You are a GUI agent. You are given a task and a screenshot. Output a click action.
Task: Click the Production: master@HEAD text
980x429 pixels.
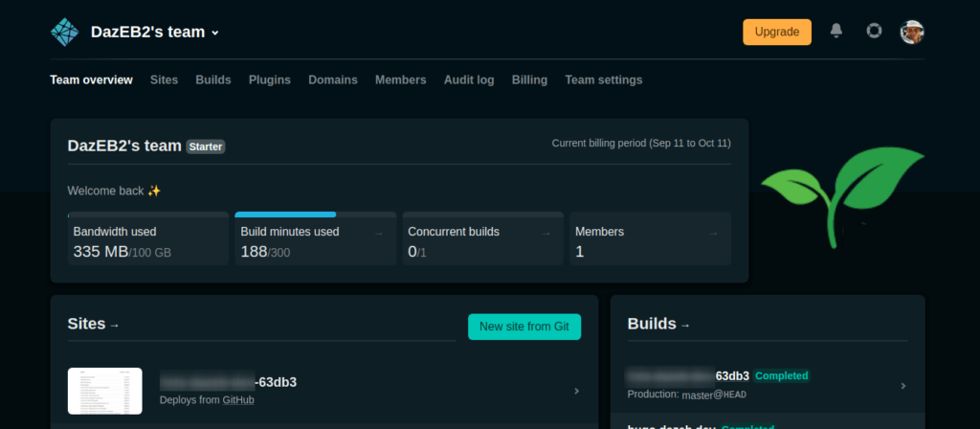click(x=687, y=395)
